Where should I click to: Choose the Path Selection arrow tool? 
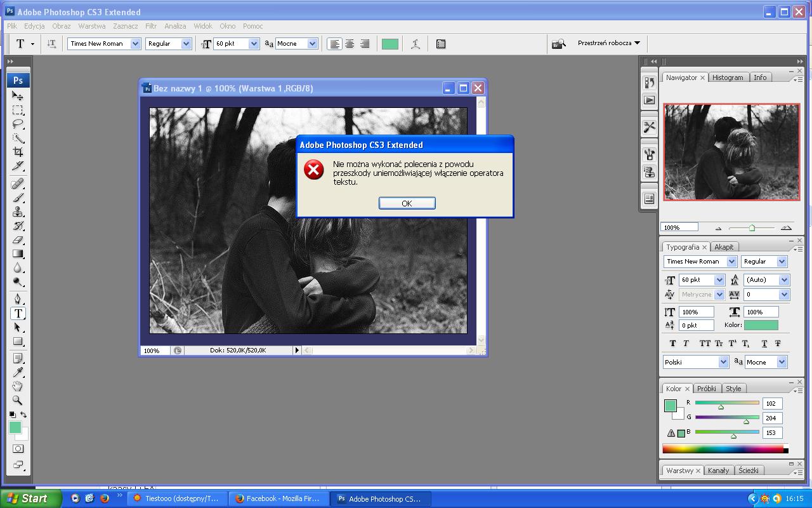[x=18, y=327]
